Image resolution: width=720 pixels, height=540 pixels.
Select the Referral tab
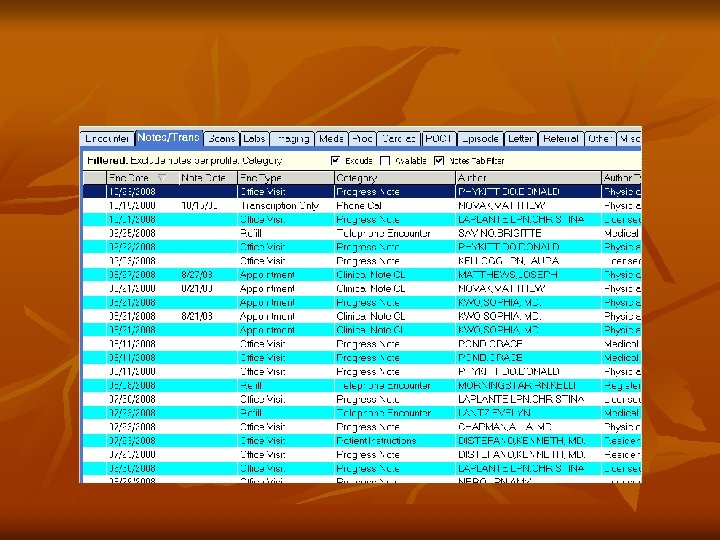[561, 139]
